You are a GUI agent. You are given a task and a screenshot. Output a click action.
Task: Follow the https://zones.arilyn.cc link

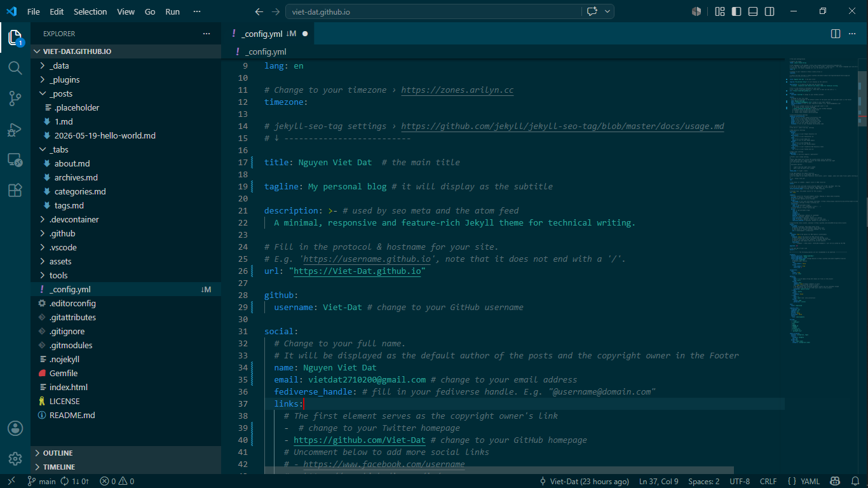458,90
